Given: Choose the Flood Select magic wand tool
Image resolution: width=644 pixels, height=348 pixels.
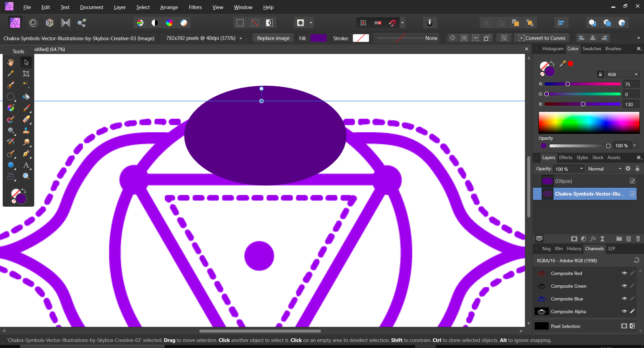Looking at the screenshot, I should pyautogui.click(x=26, y=85).
